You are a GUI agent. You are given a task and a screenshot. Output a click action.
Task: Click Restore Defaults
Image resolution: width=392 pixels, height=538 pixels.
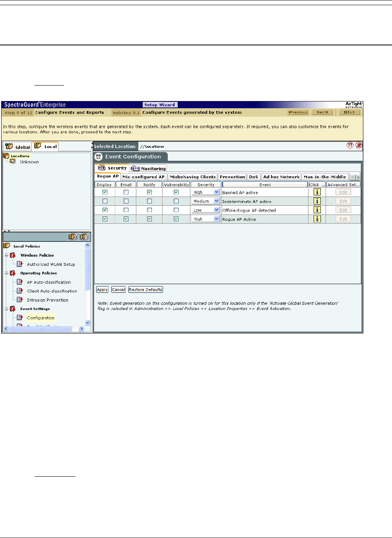146,290
